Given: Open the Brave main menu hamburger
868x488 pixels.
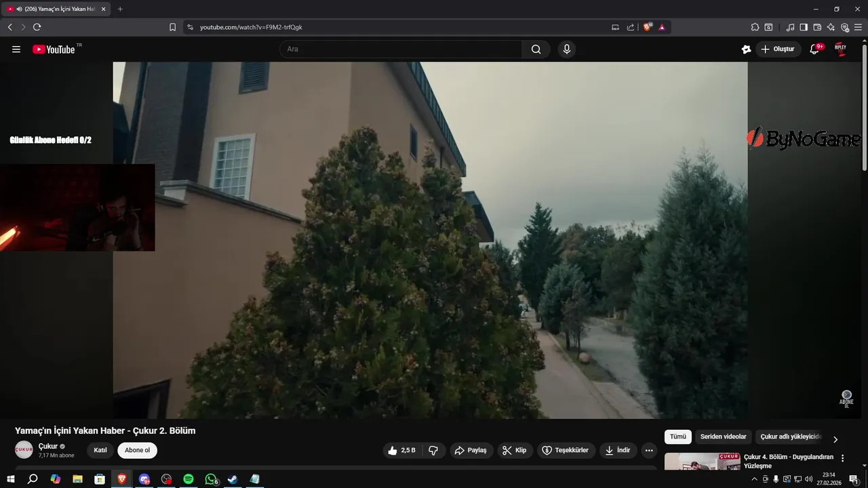Looking at the screenshot, I should click(858, 27).
